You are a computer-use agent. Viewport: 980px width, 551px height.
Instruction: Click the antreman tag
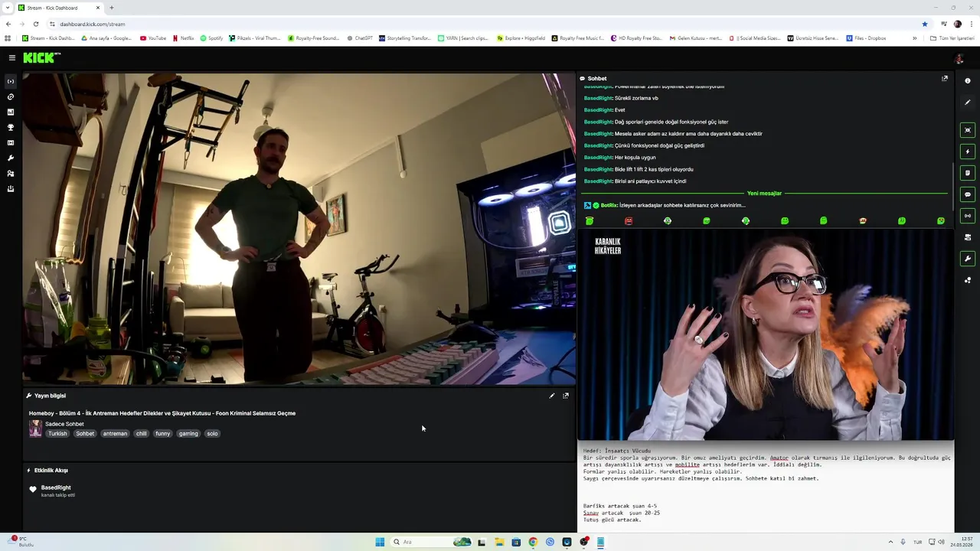[x=115, y=433]
